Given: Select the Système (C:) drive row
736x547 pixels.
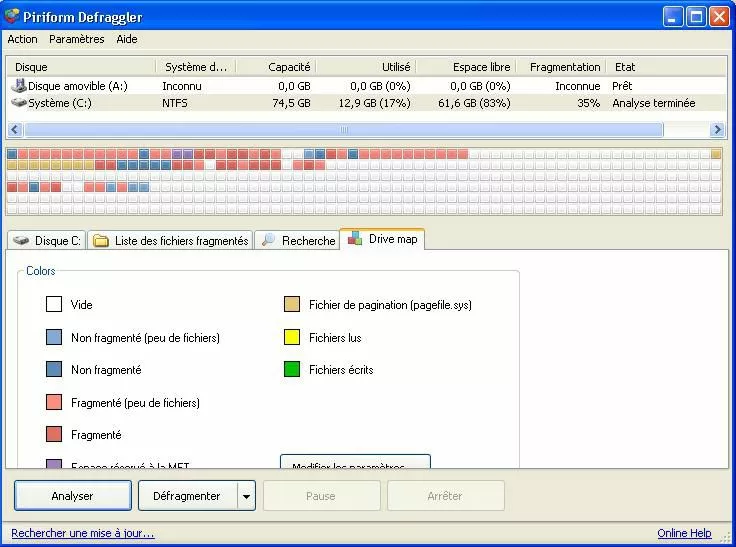Looking at the screenshot, I should 366,103.
